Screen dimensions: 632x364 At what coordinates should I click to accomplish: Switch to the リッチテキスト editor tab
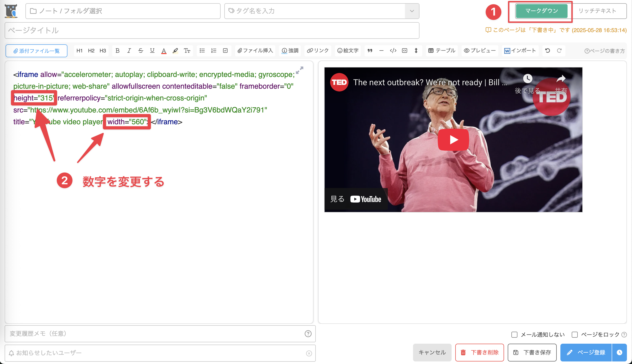pos(597,11)
